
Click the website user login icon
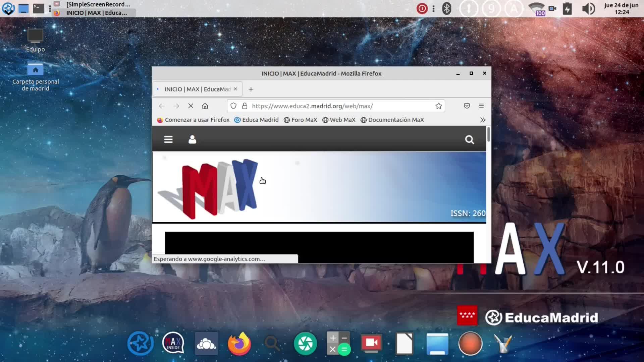coord(192,139)
